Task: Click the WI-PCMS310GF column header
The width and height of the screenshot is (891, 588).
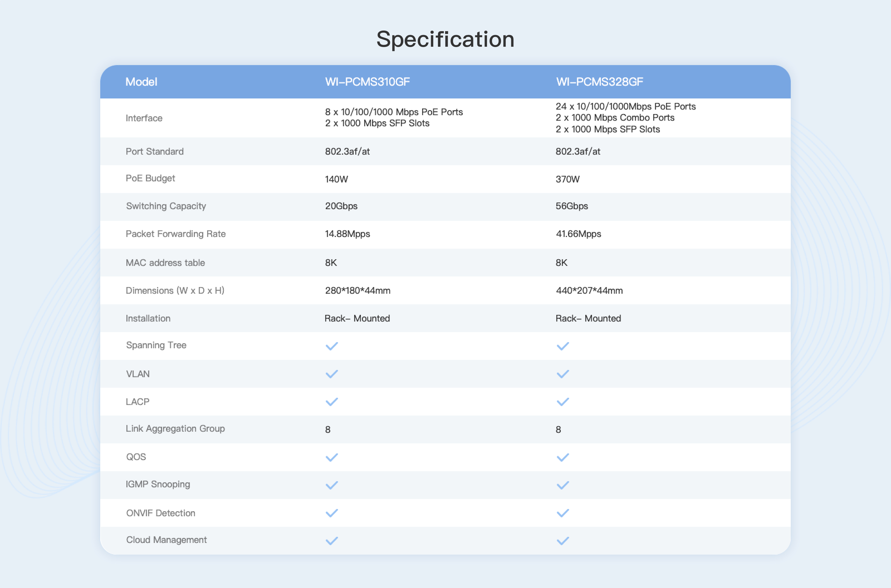Action: (367, 82)
